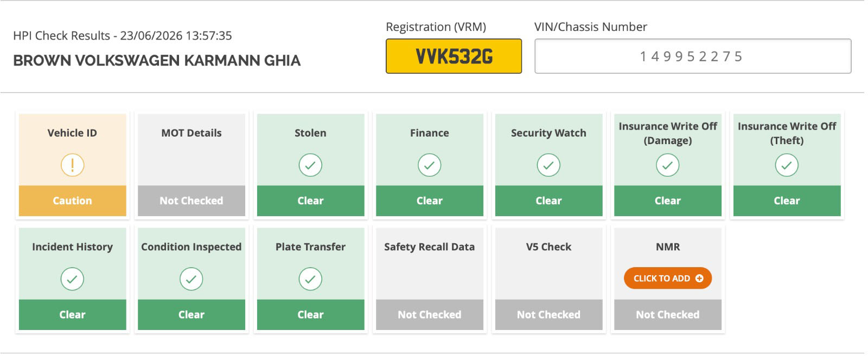Screen dimensions: 868x356
Task: Click the Stolen check mark icon
Action: [x=310, y=165]
